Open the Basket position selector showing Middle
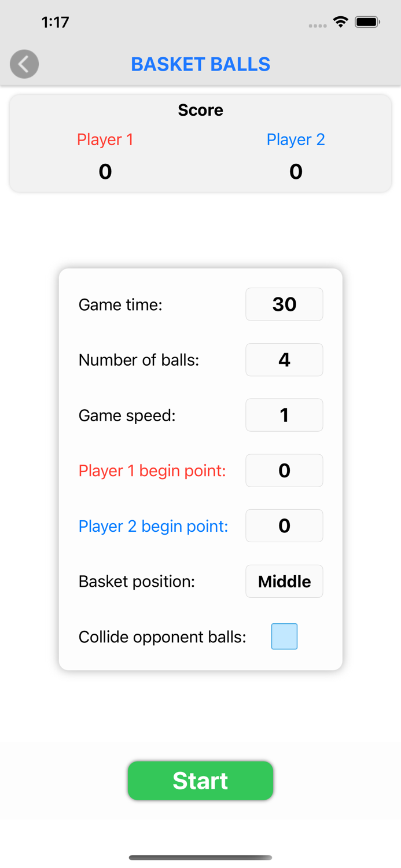 284,581
